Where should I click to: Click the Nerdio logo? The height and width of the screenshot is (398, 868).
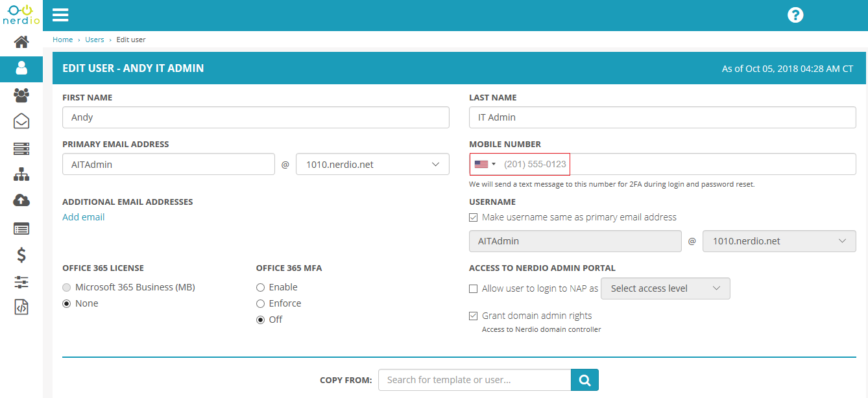(x=21, y=14)
